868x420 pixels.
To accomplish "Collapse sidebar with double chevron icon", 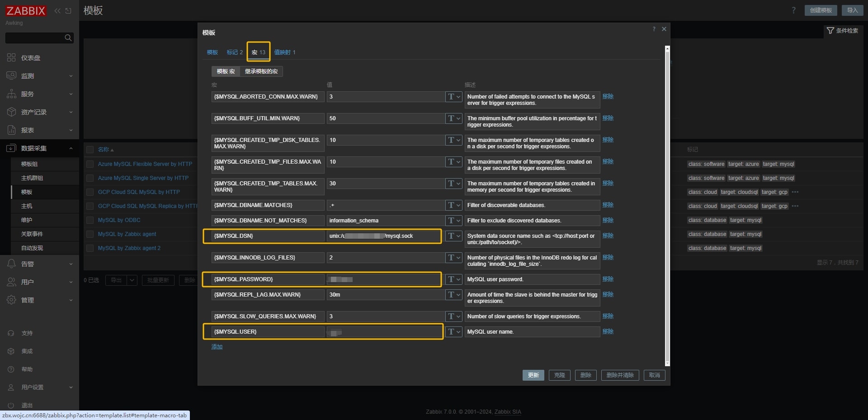I will [x=57, y=11].
